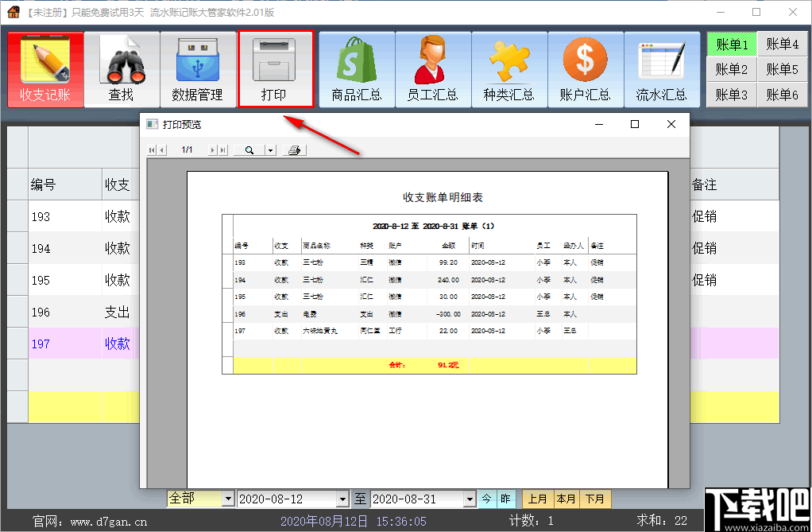
Task: Switch to 账单6 tab
Action: (x=783, y=95)
